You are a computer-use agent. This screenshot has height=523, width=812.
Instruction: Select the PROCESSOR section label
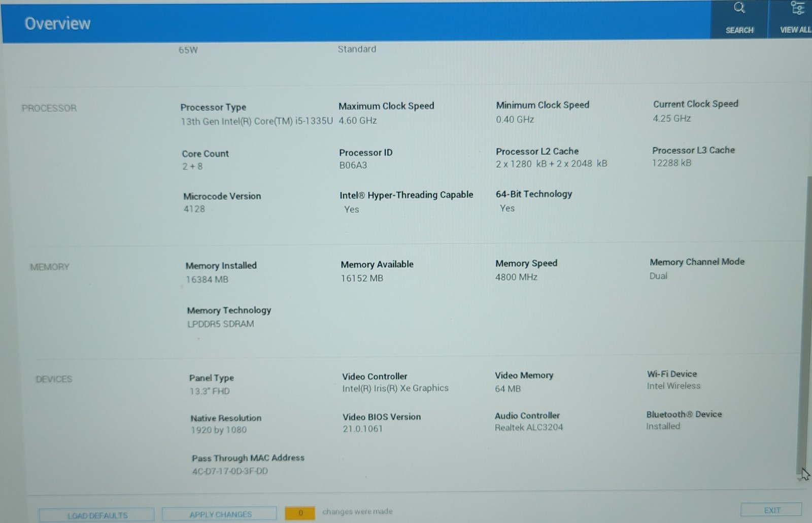[x=49, y=108]
